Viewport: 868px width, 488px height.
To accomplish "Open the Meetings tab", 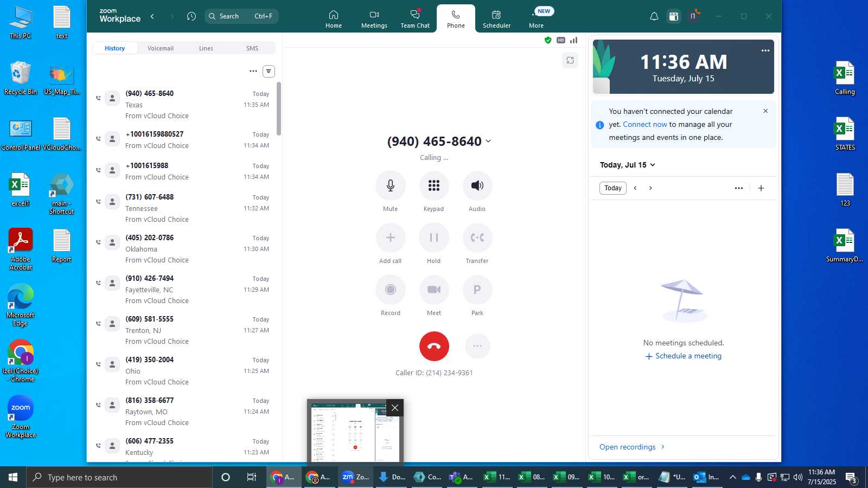I will [374, 19].
